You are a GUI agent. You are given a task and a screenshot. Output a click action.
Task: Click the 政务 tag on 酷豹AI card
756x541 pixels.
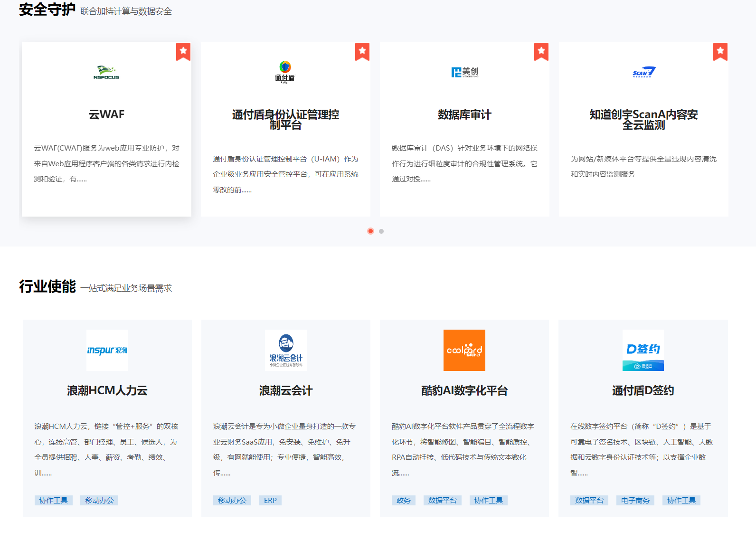(403, 500)
